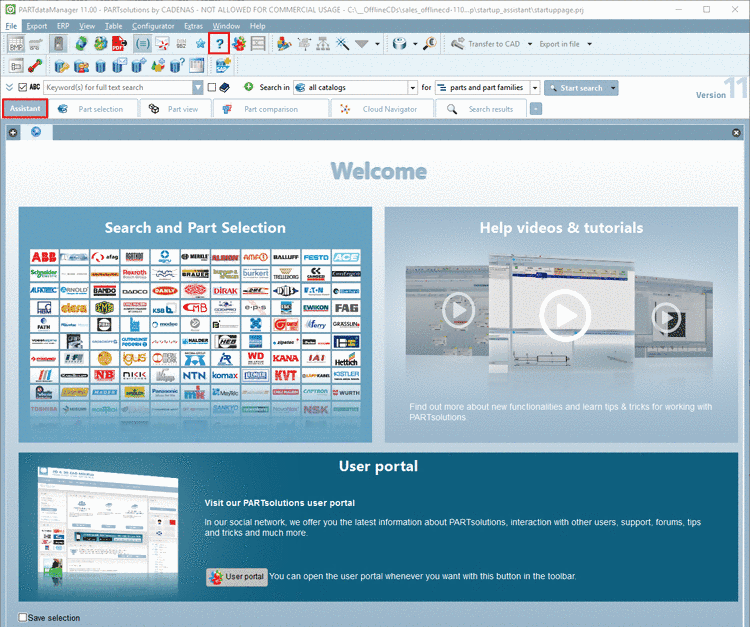750x627 pixels.
Task: Click the NTN catalog logo
Action: [195, 375]
